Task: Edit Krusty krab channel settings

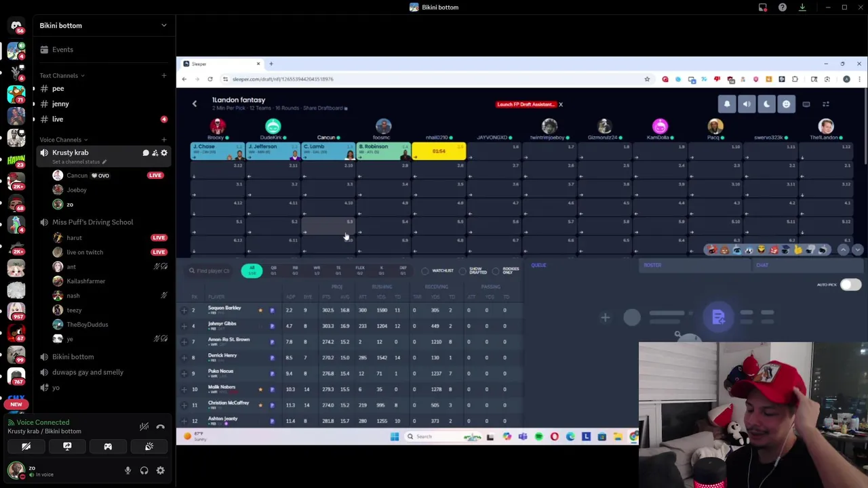Action: pos(163,153)
